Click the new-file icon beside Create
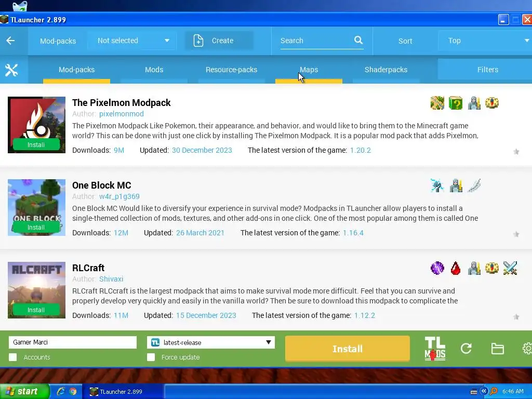532x399 pixels. pos(198,41)
